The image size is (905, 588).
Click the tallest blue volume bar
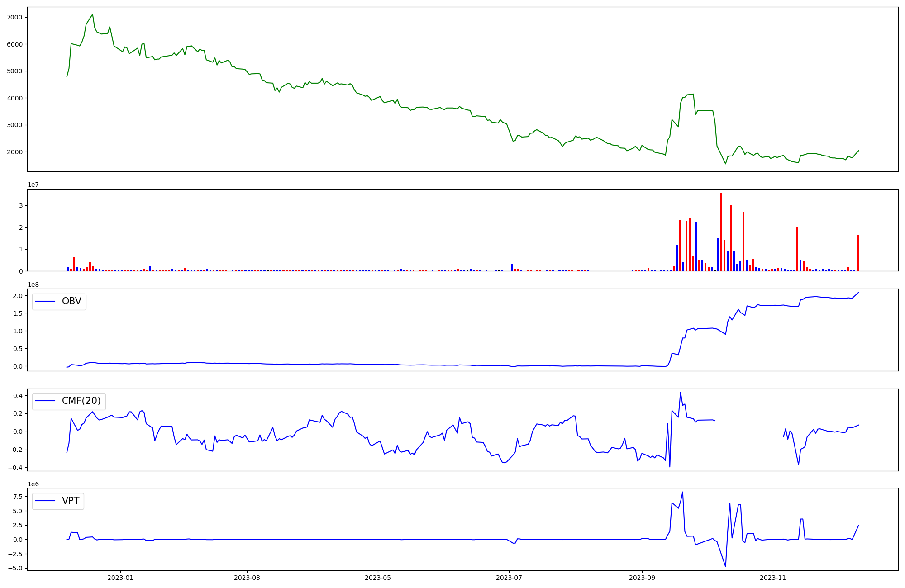click(x=696, y=247)
